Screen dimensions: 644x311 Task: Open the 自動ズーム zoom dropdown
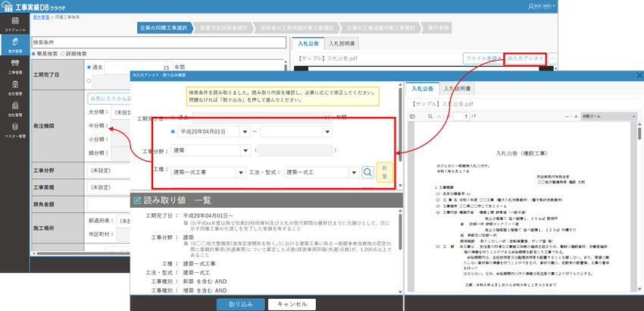click(x=608, y=117)
